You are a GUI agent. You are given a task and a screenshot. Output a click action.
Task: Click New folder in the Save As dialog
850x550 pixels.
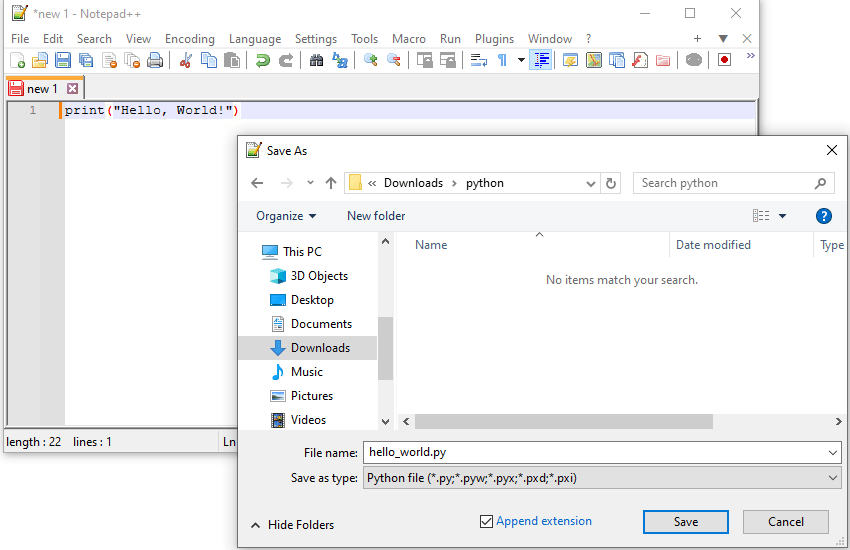376,216
